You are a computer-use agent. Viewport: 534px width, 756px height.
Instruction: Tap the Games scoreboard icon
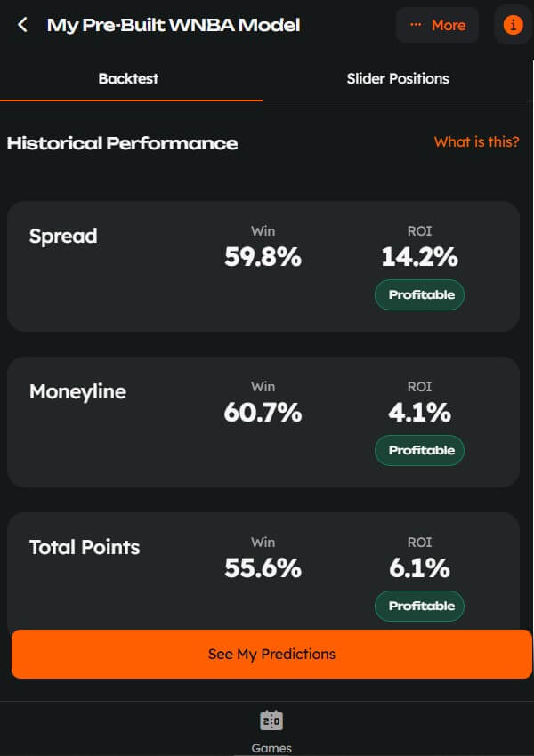pyautogui.click(x=271, y=720)
